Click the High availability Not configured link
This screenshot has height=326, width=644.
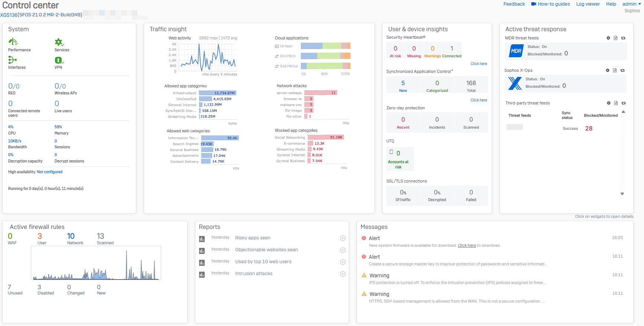(x=49, y=172)
